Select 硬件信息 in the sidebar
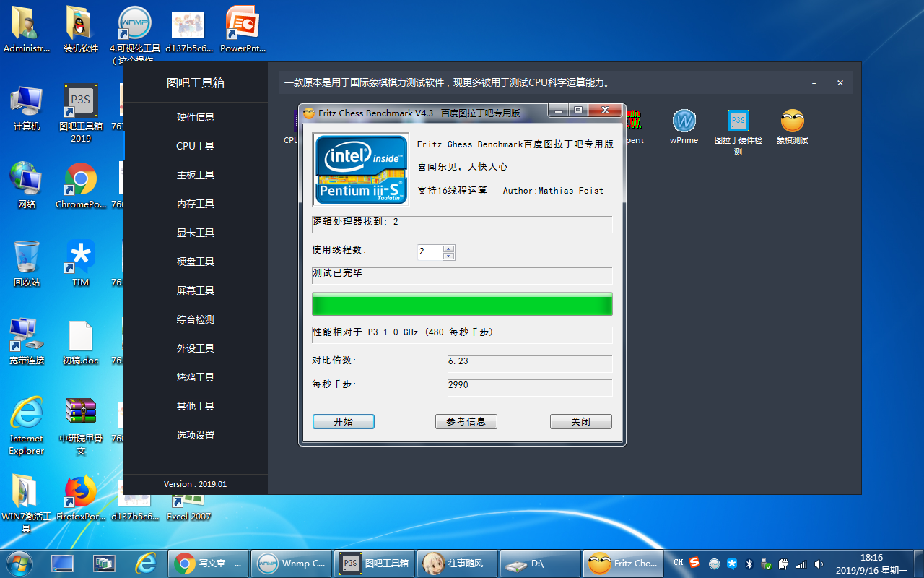This screenshot has height=578, width=924. coord(195,116)
